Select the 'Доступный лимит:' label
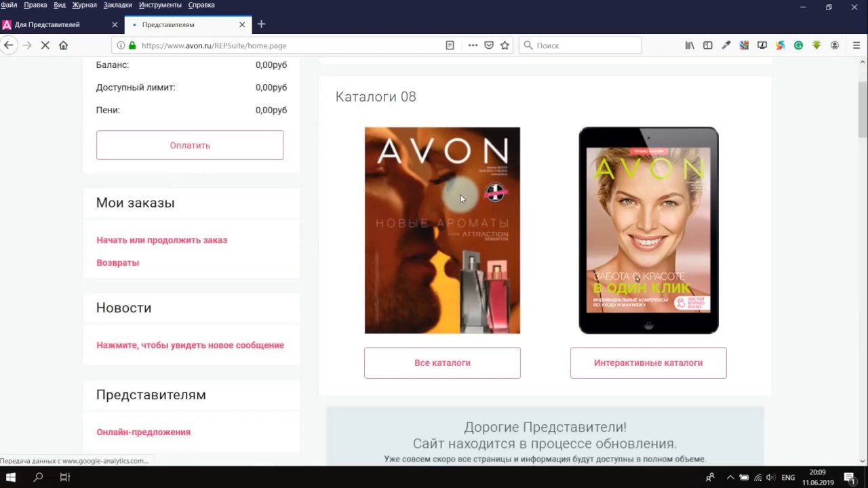This screenshot has width=868, height=488. tap(136, 87)
